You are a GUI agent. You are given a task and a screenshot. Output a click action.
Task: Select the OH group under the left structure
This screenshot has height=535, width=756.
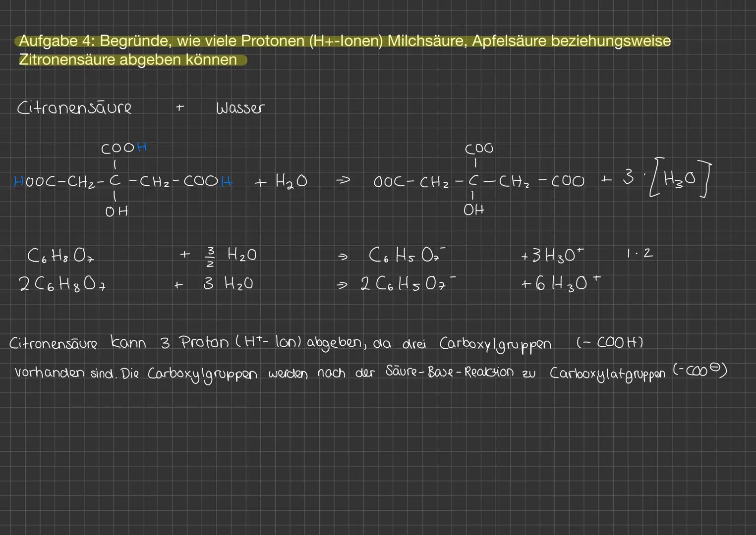(117, 212)
